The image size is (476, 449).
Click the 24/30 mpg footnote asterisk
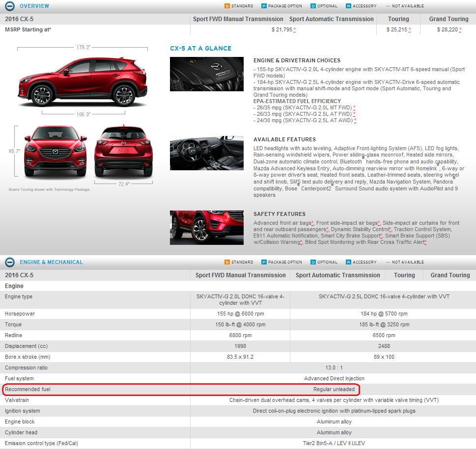[x=355, y=120]
